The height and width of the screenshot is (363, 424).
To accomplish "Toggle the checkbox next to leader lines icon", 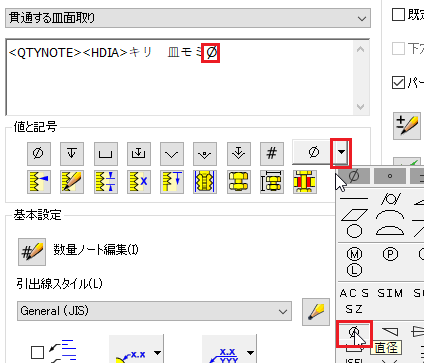I will tap(37, 352).
